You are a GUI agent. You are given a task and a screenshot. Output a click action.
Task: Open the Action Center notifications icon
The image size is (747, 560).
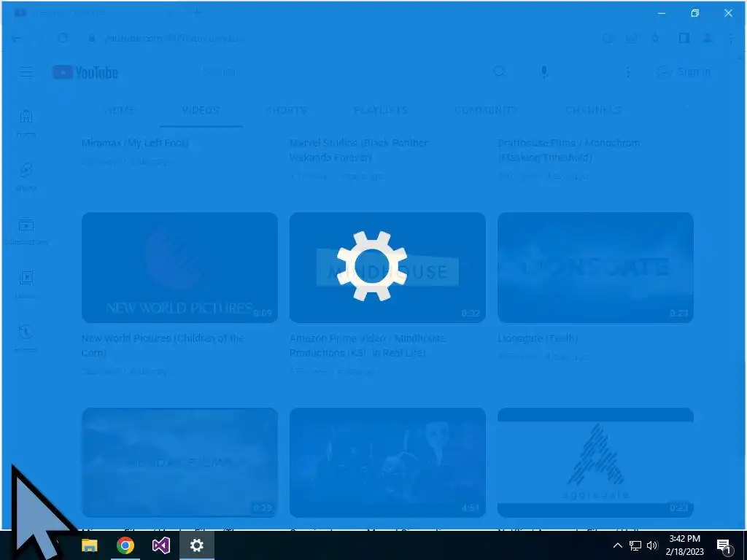click(x=724, y=545)
